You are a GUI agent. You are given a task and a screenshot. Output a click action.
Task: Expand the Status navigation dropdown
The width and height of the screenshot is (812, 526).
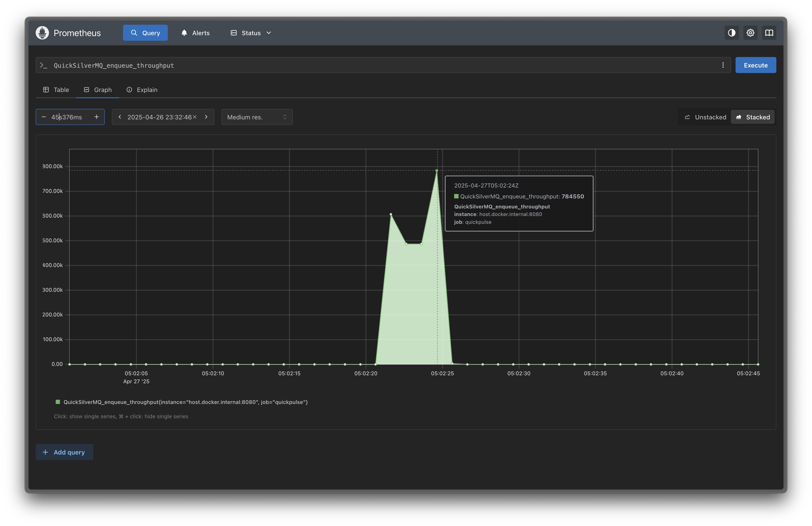(x=250, y=32)
